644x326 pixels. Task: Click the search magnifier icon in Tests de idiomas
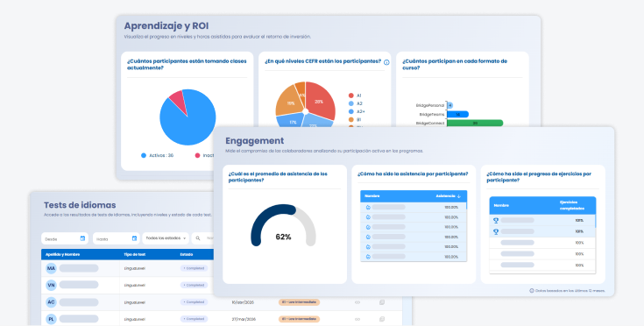tap(198, 238)
